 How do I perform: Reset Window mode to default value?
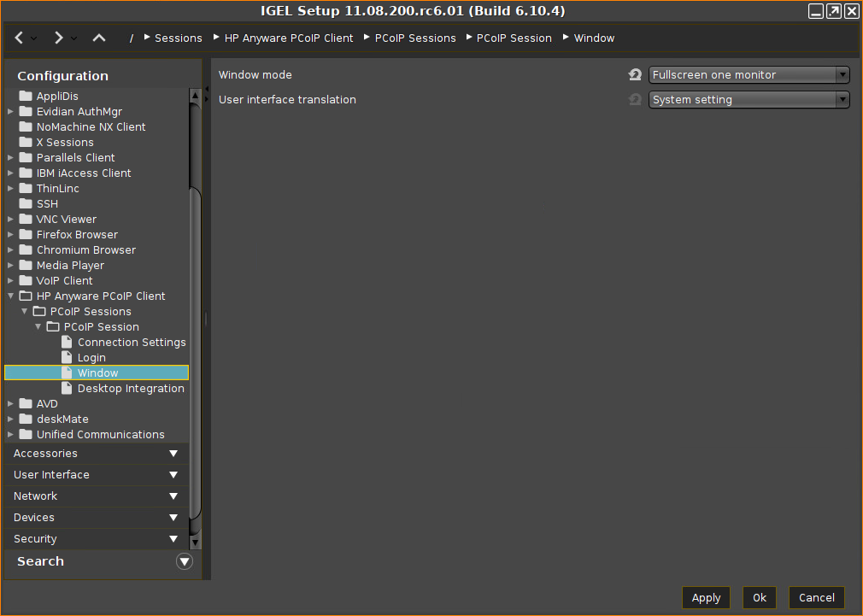pos(635,75)
